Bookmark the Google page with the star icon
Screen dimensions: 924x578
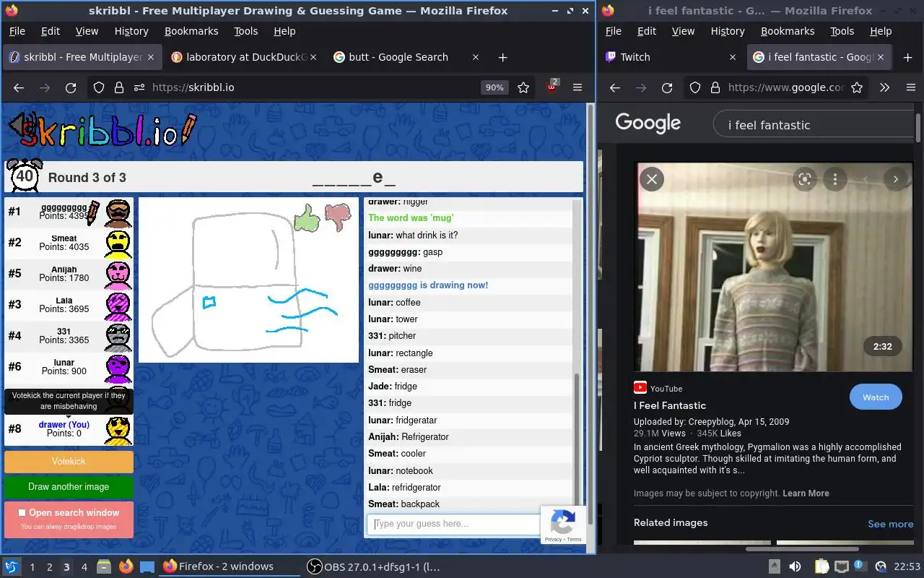click(x=857, y=87)
